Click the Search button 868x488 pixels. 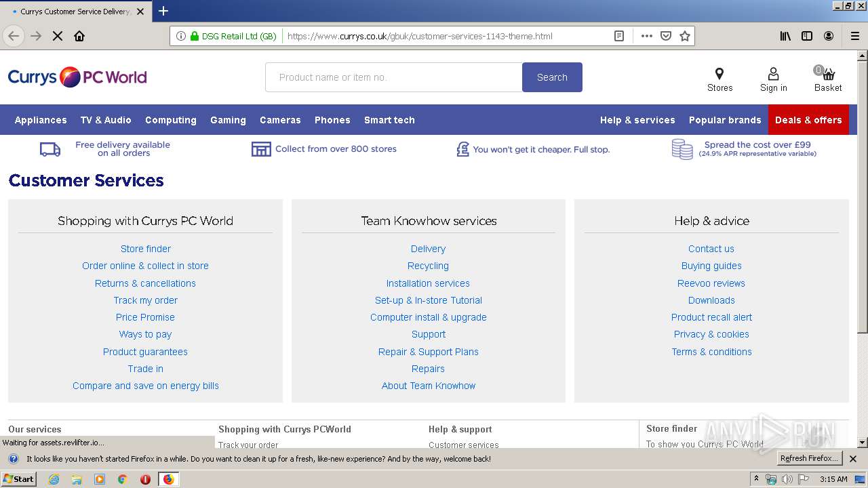point(552,77)
